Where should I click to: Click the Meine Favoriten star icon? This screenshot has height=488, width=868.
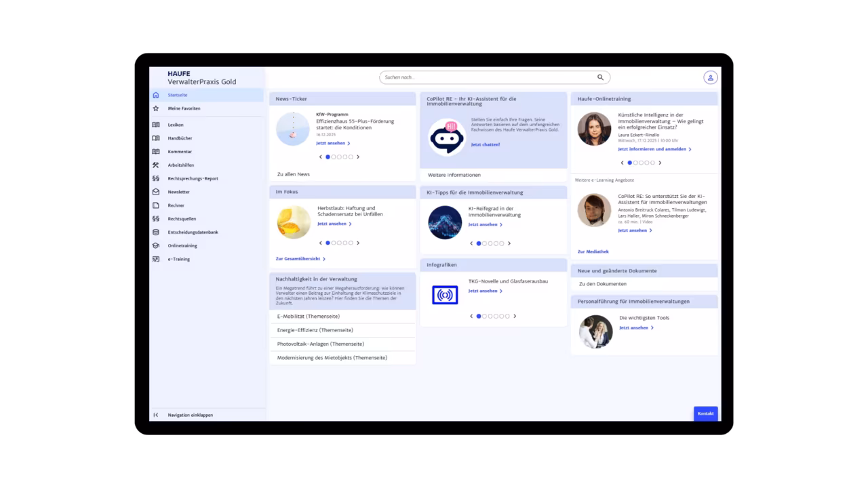click(156, 108)
